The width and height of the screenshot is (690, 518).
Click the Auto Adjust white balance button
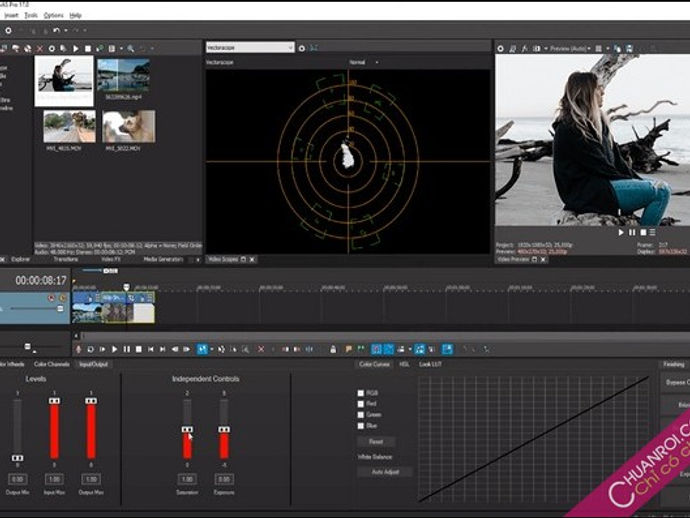click(385, 472)
